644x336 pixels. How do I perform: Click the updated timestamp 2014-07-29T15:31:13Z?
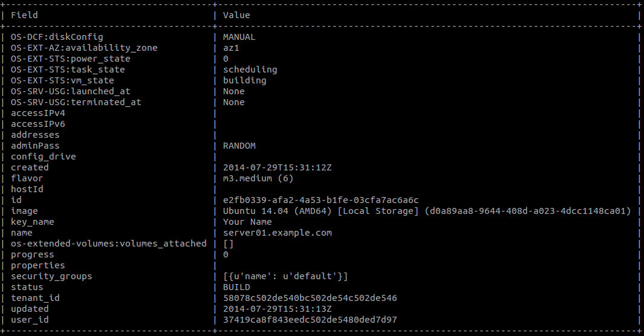click(x=277, y=309)
